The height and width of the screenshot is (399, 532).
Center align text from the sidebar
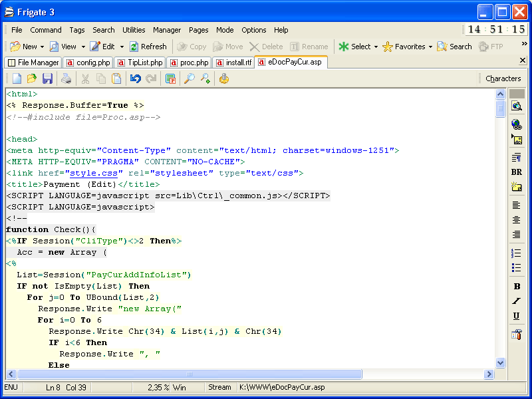tap(517, 220)
